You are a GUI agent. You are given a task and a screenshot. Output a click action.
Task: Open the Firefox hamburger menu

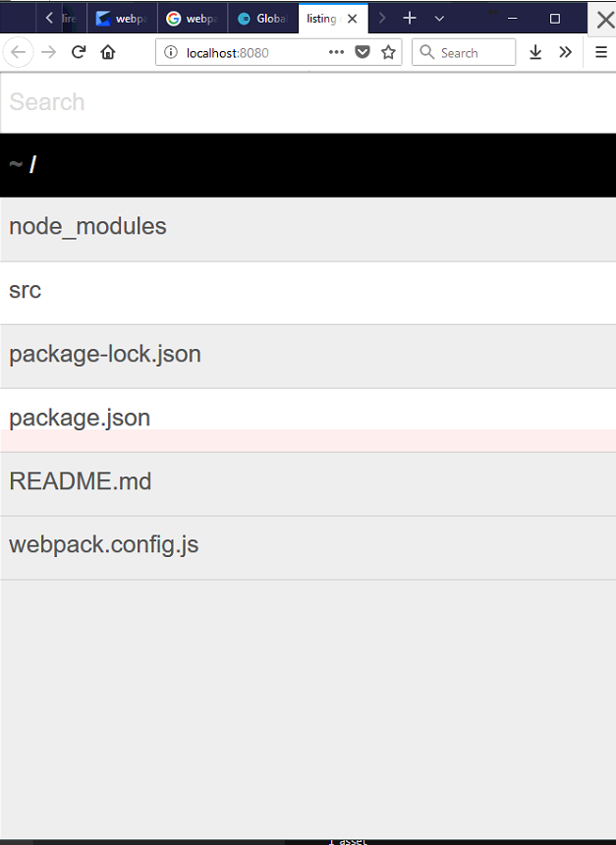pos(601,52)
